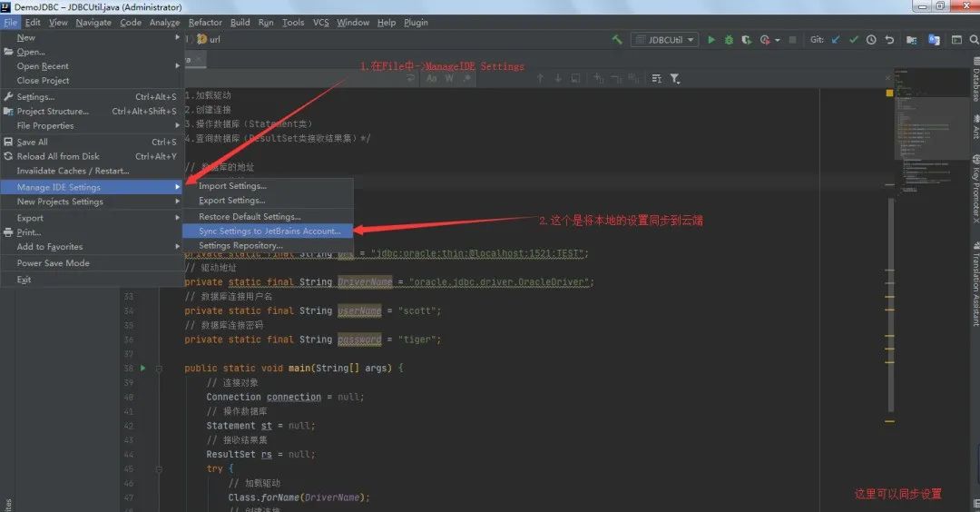Viewport: 980px width, 512px height.
Task: Click the Stop square button in the toolbar
Action: (x=792, y=39)
